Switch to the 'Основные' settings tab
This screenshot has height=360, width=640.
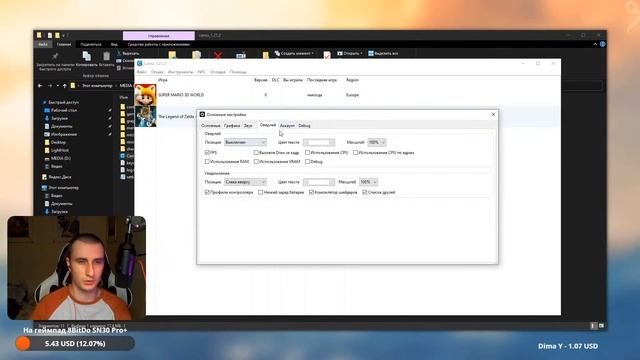coord(211,126)
